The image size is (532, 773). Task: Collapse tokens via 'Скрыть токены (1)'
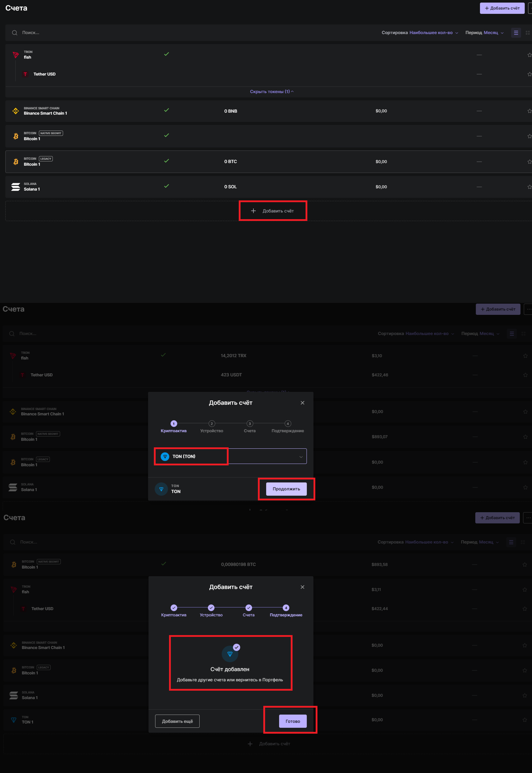click(x=272, y=92)
